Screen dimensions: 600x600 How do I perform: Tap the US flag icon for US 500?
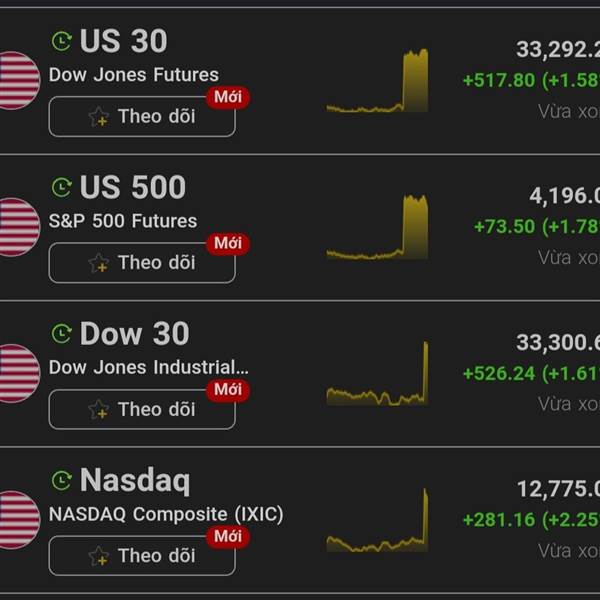tap(19, 227)
